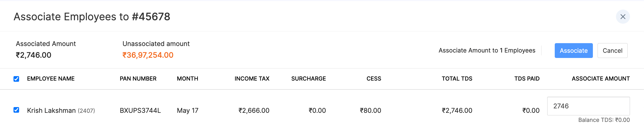Close the Associate Employees dialog
The width and height of the screenshot is (644, 131).
pyautogui.click(x=623, y=17)
